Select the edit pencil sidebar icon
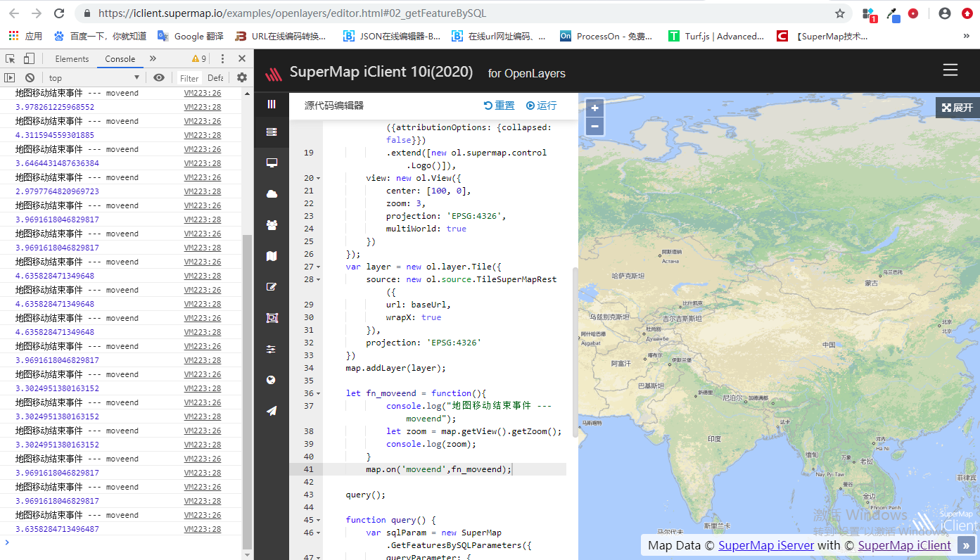This screenshot has width=980, height=560. [x=272, y=287]
